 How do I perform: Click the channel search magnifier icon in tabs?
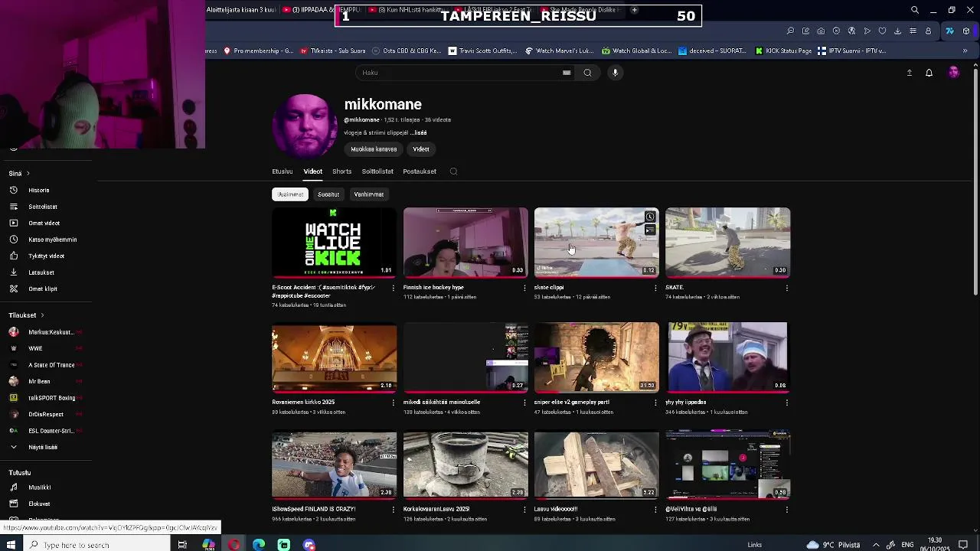click(453, 171)
